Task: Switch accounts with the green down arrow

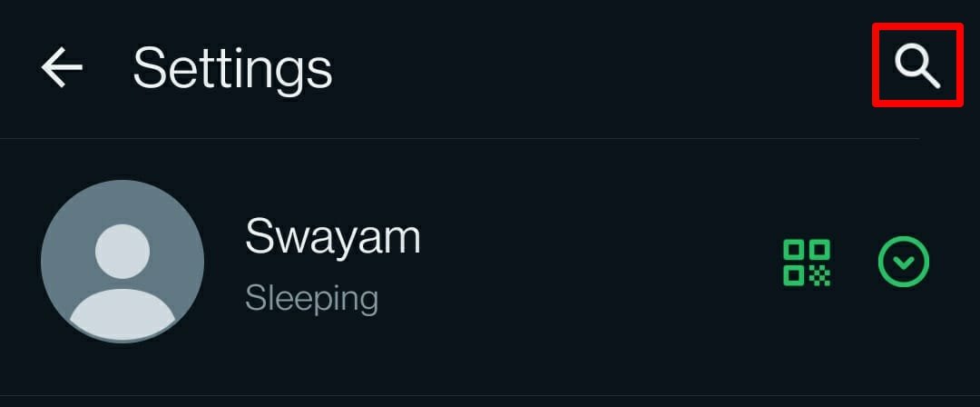Action: click(904, 262)
